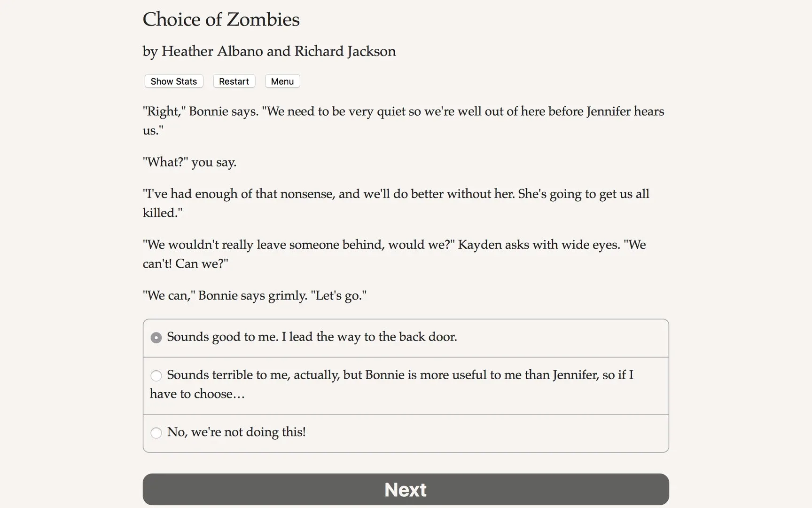This screenshot has width=812, height=508.
Task: Pick the 'No, we're not doing this!' radio button
Action: pos(156,433)
